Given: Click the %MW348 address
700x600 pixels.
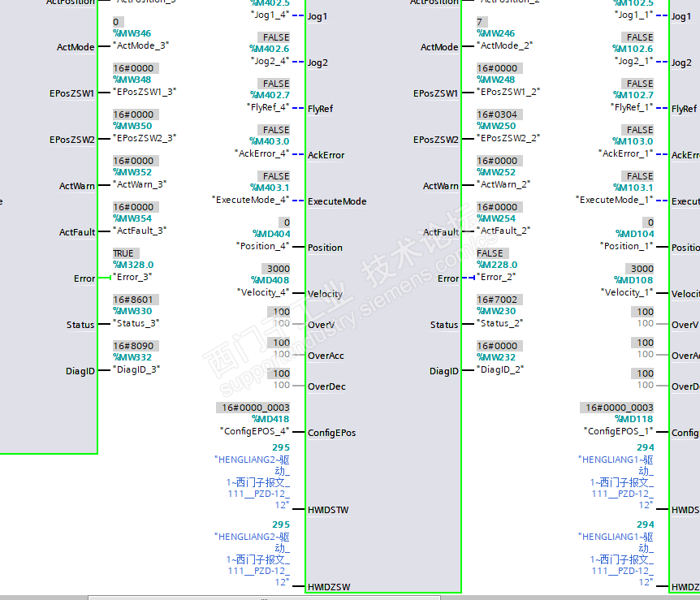Looking at the screenshot, I should (132, 80).
